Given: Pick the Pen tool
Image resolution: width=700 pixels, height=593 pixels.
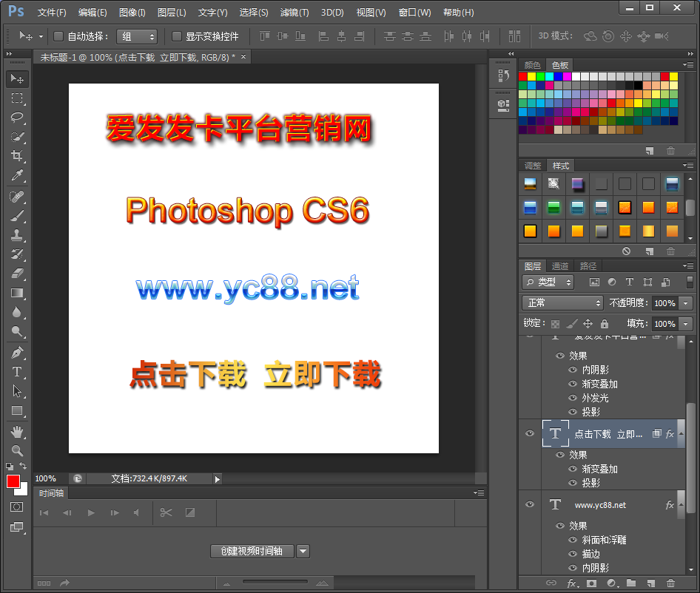Looking at the screenshot, I should [x=17, y=353].
